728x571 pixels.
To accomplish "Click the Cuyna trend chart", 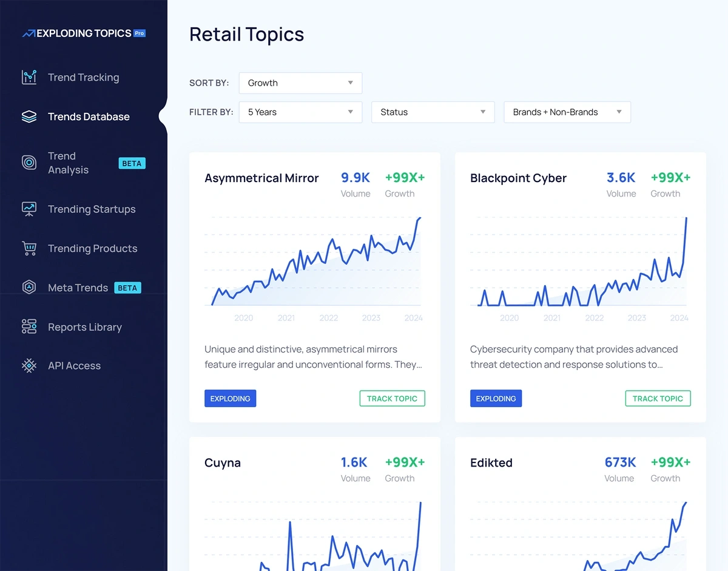I will (314, 536).
